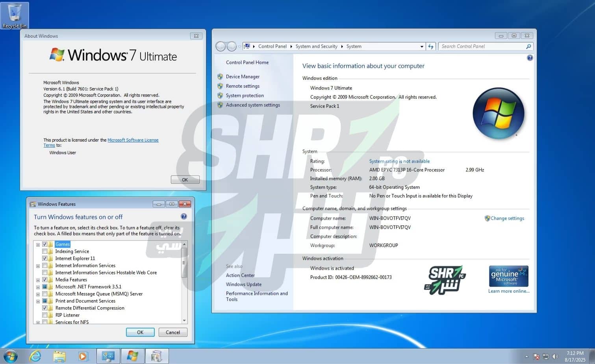The width and height of the screenshot is (595, 364).
Task: Open dropdown arrow after Control Panel breadcrumb
Action: 291,46
